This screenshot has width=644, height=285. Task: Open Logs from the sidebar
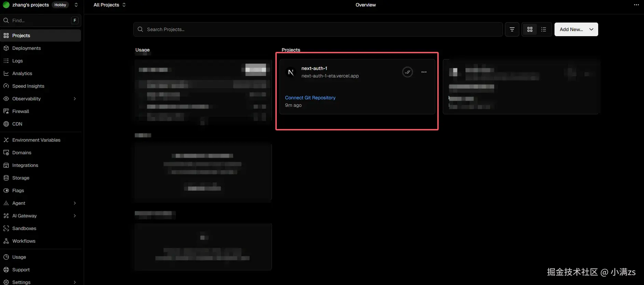pyautogui.click(x=41, y=61)
